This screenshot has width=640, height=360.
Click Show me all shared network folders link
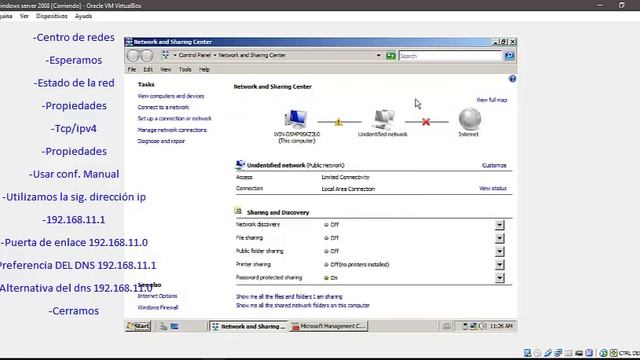302,305
